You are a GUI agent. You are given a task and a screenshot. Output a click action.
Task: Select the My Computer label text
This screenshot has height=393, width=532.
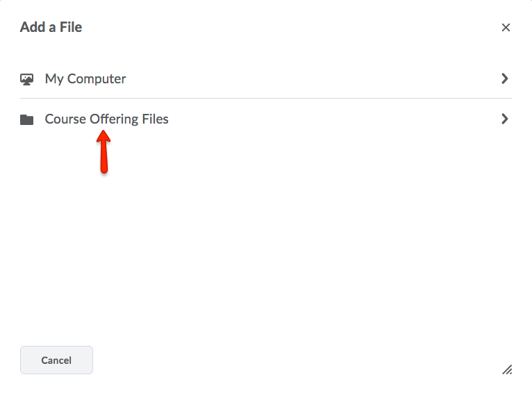coord(85,79)
